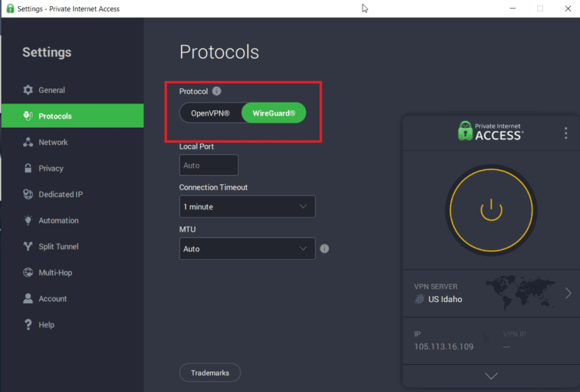
Task: Click the General gear icon in sidebar
Action: 28,90
